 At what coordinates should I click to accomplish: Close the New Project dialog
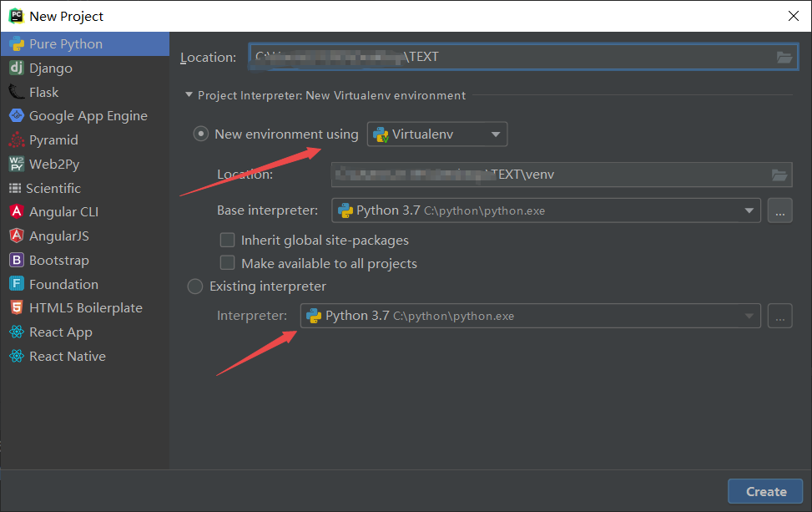[x=794, y=16]
